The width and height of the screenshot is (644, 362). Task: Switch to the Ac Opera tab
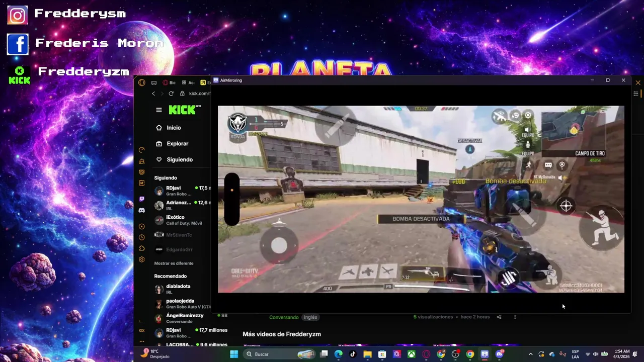click(188, 82)
